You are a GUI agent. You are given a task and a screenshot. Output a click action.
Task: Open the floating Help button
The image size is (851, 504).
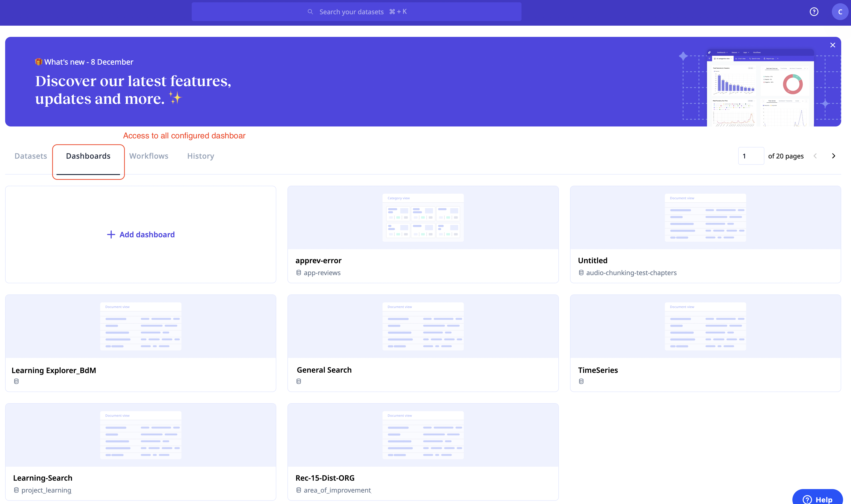(817, 499)
